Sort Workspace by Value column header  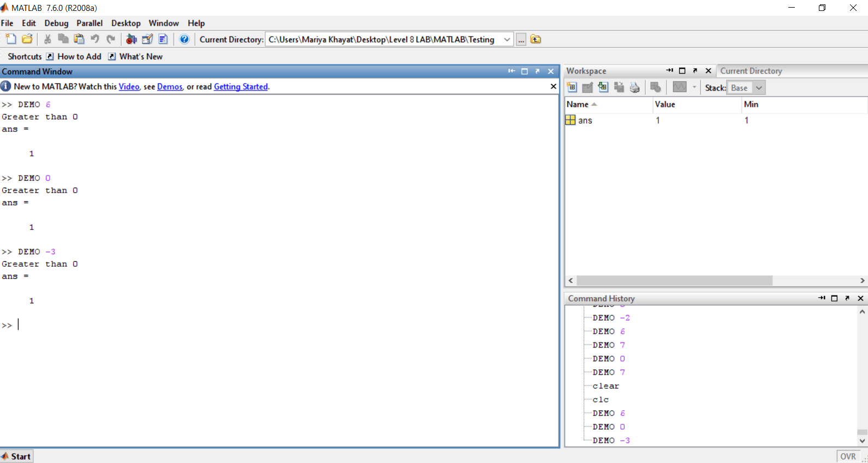tap(697, 104)
